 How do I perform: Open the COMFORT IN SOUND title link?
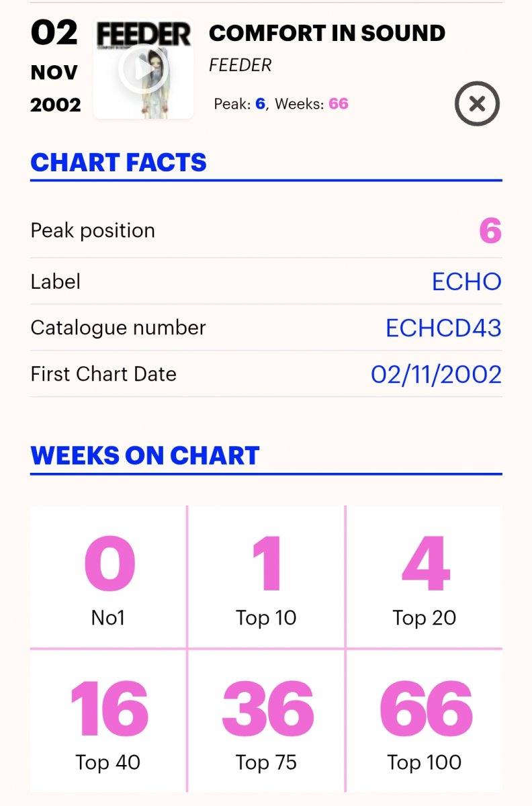click(327, 33)
